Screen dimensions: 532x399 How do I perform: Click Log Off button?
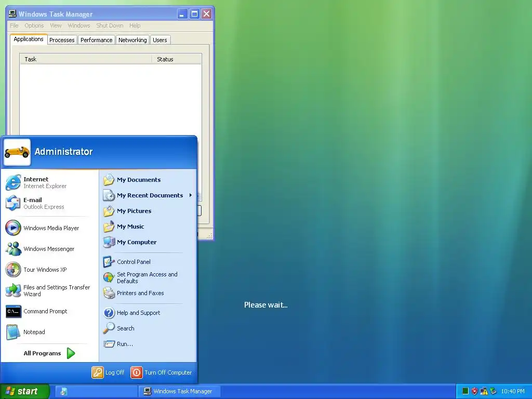click(108, 373)
